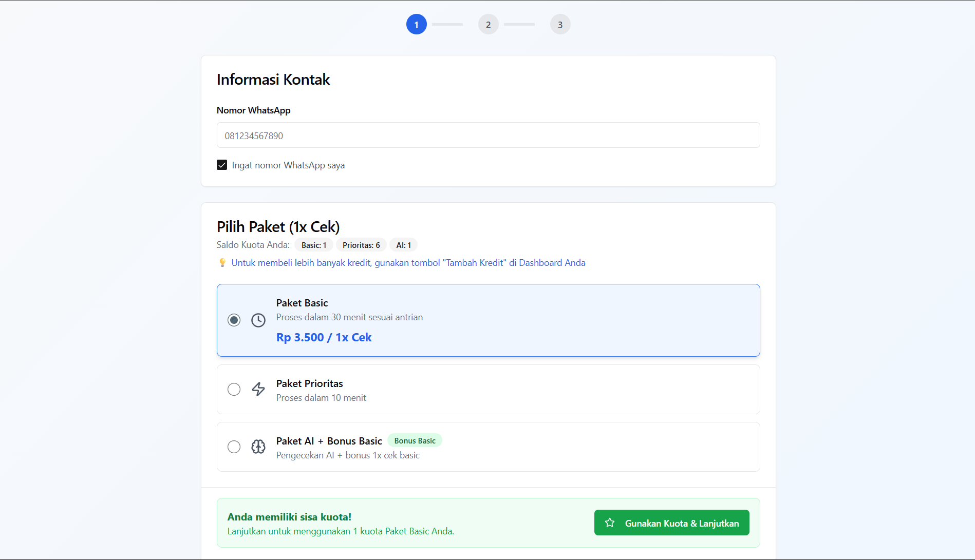Select the Paket Basic radio button

[234, 320]
